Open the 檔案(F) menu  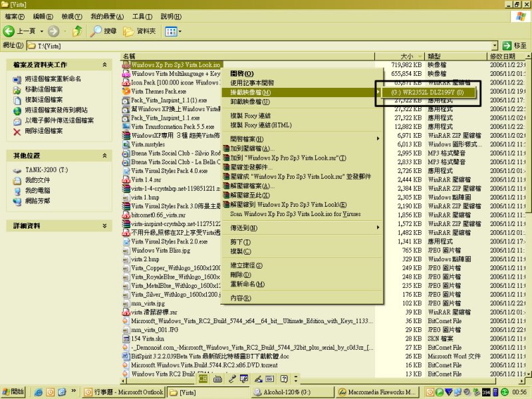point(15,16)
